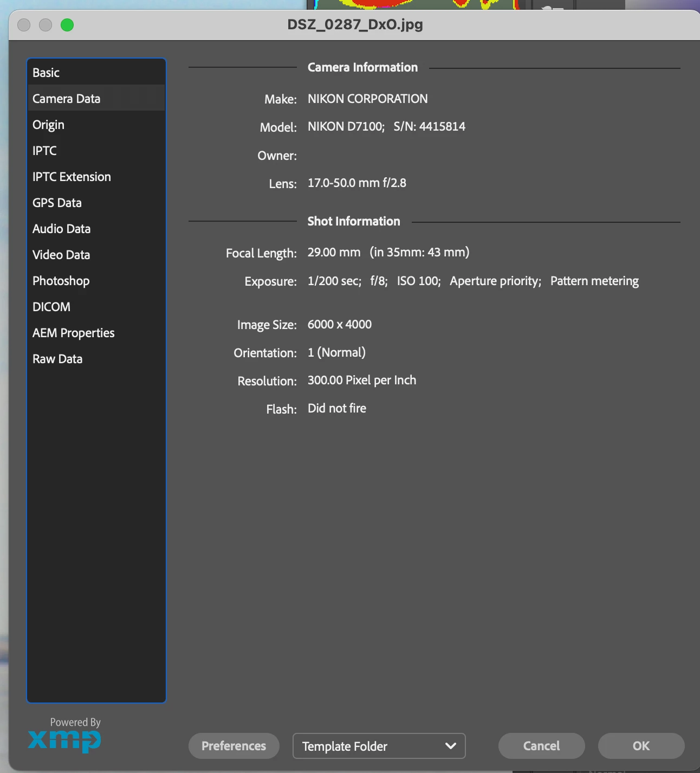Cancel the file info dialog
The image size is (700, 773).
[x=541, y=746]
